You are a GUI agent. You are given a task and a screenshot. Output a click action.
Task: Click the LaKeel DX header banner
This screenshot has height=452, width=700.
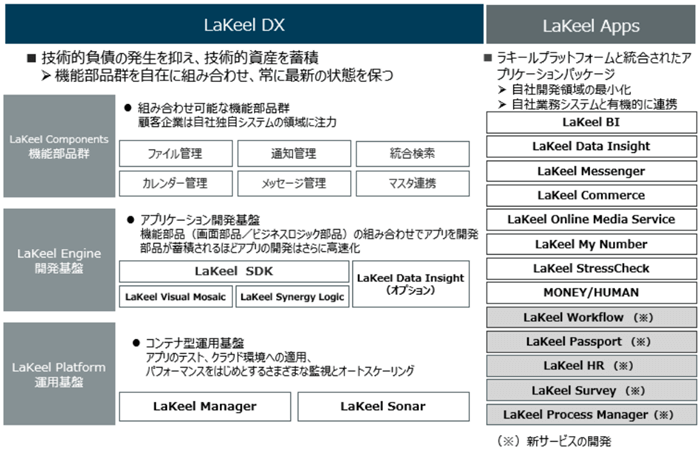point(244,24)
